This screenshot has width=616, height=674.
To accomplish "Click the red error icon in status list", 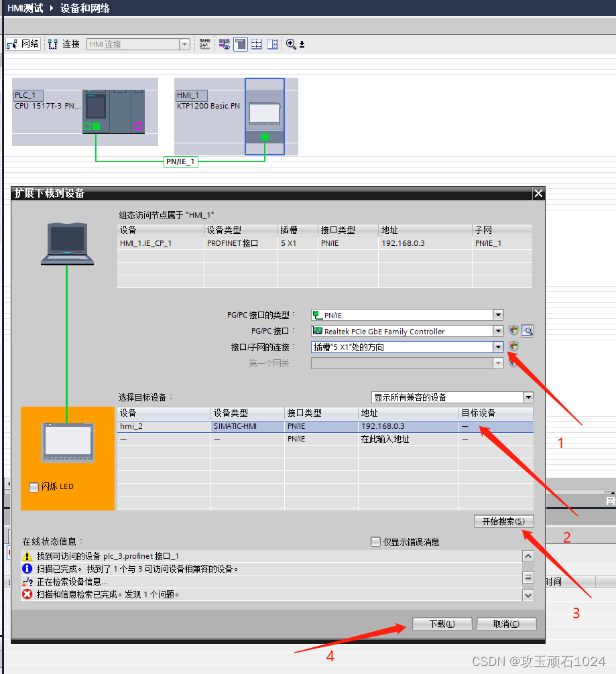I will [x=27, y=594].
